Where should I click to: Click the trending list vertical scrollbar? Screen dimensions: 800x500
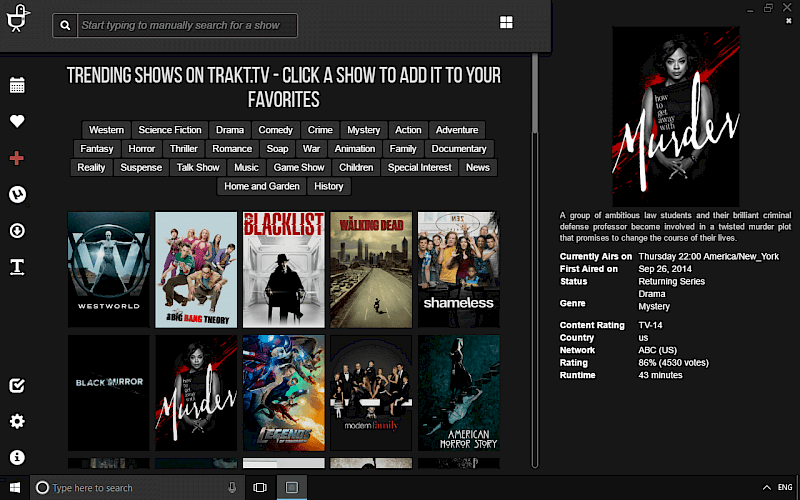tap(535, 260)
